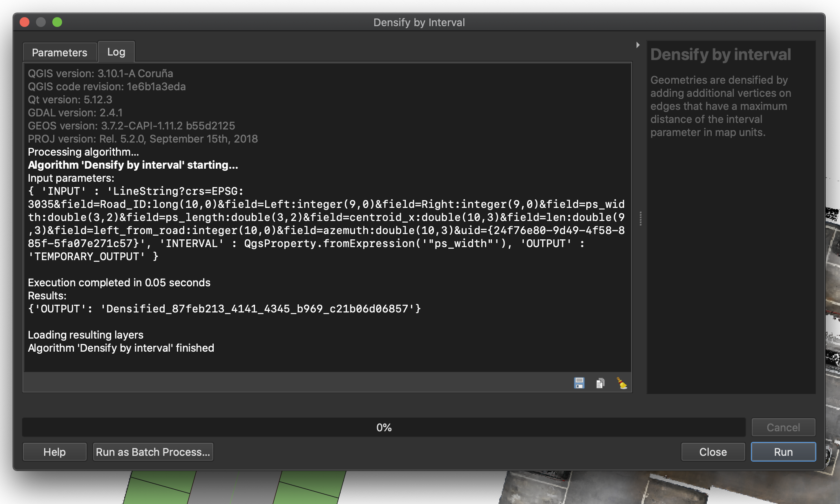This screenshot has width=840, height=504.
Task: Click the Close button
Action: 713,452
